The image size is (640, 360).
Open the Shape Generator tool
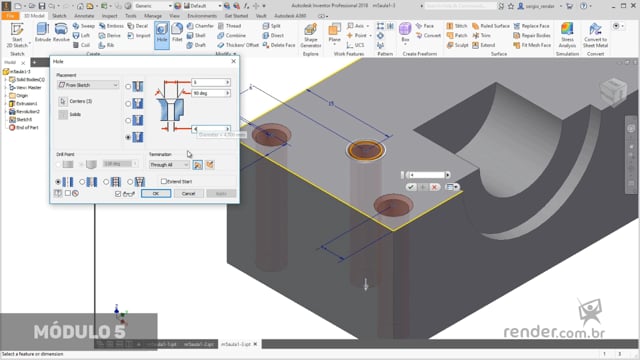point(311,36)
